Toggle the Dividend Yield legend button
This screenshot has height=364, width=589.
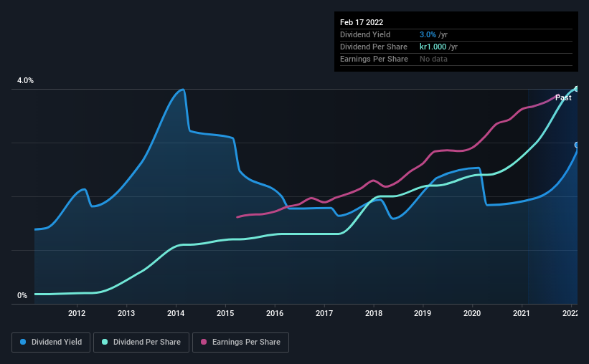pyautogui.click(x=51, y=343)
